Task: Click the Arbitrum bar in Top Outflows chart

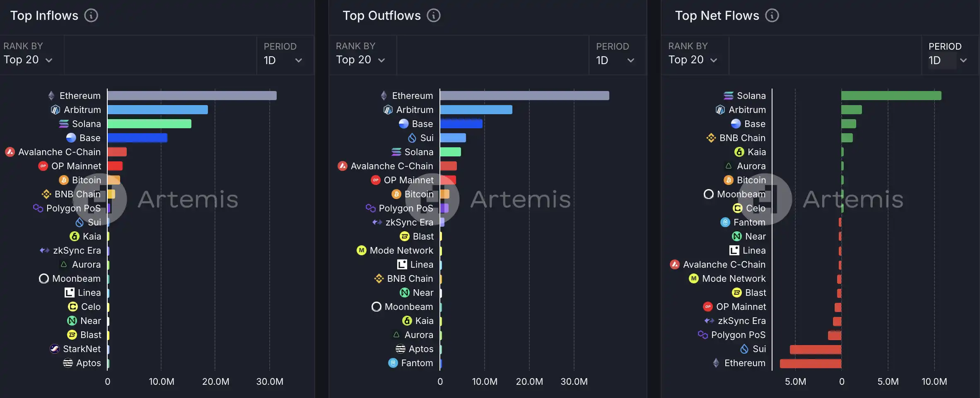Action: 476,110
